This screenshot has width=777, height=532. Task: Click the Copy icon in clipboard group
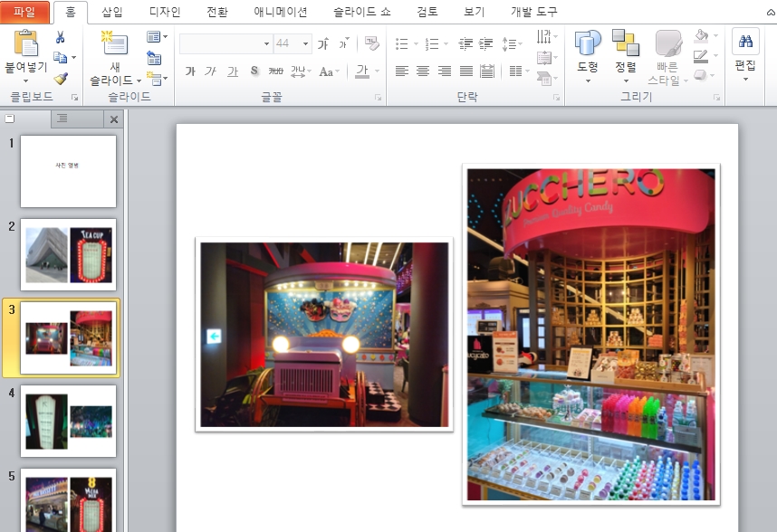(x=60, y=58)
